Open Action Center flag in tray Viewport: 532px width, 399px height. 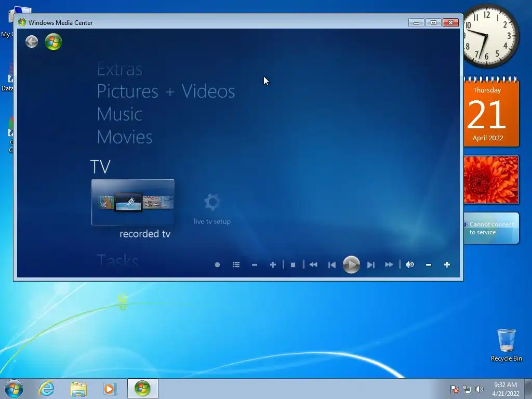[454, 389]
